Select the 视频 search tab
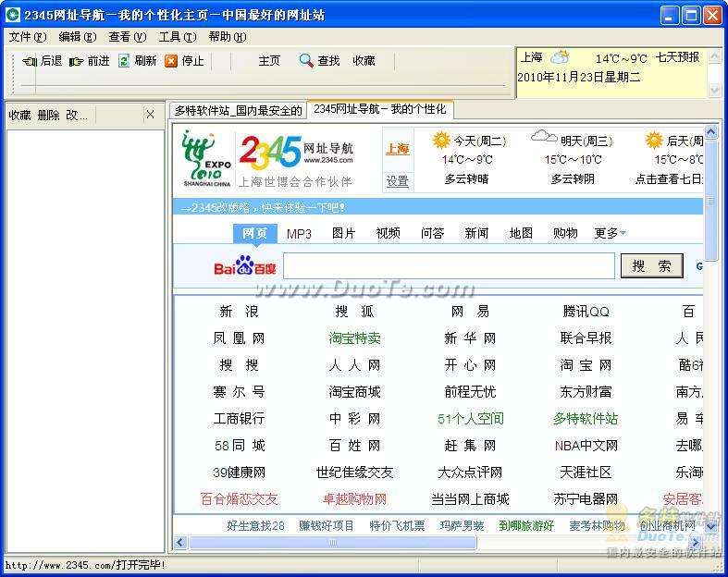728x577 pixels. (x=389, y=233)
